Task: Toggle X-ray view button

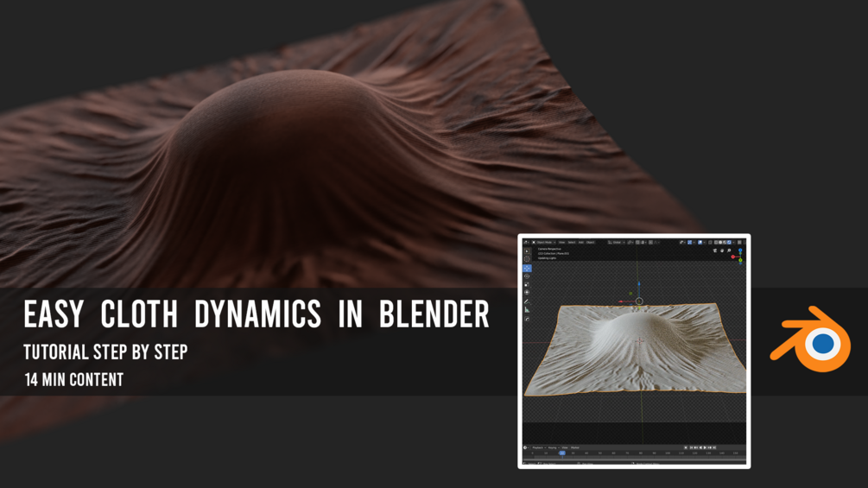Action: point(710,243)
